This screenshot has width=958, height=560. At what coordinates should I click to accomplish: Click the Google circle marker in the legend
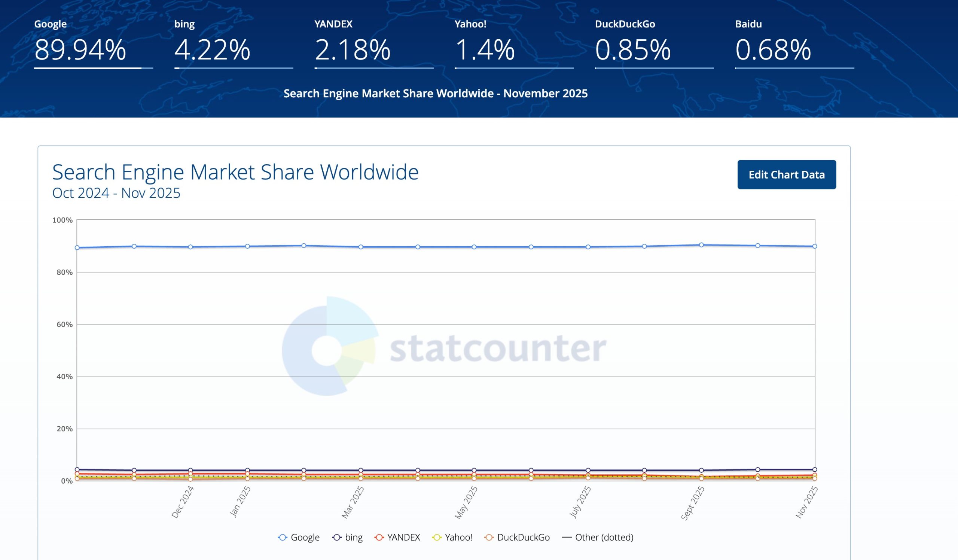click(x=283, y=538)
